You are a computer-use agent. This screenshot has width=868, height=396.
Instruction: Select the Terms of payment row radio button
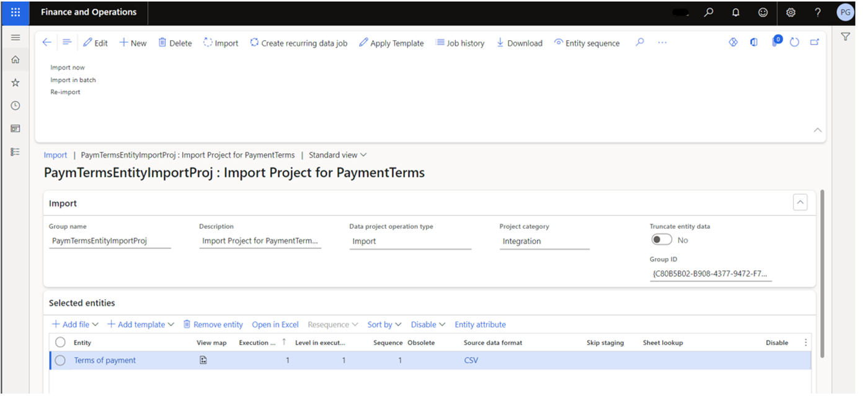[60, 360]
